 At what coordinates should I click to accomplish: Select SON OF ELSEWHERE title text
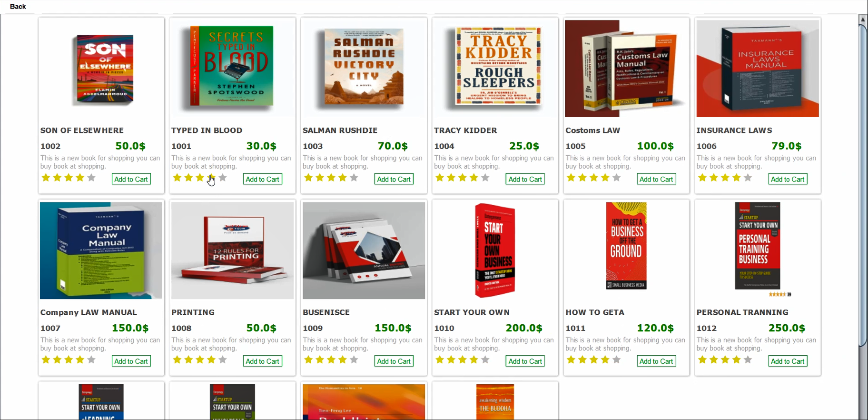pos(82,130)
